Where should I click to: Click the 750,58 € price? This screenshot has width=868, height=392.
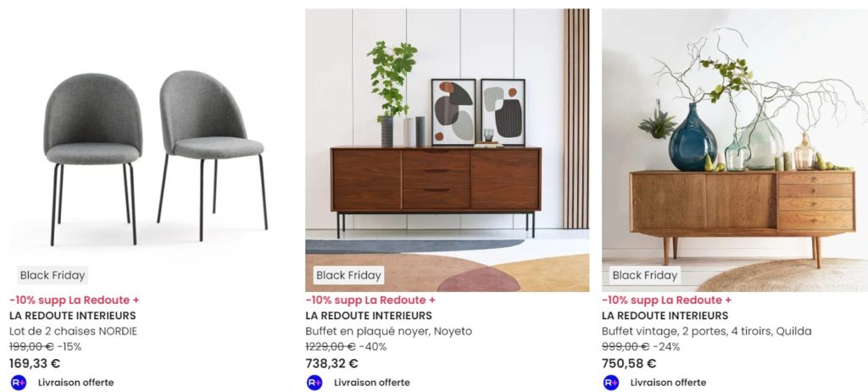[629, 363]
